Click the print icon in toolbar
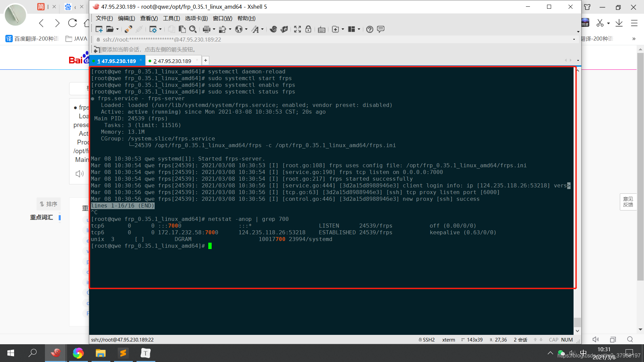The height and width of the screenshot is (362, 644). pyautogui.click(x=206, y=29)
